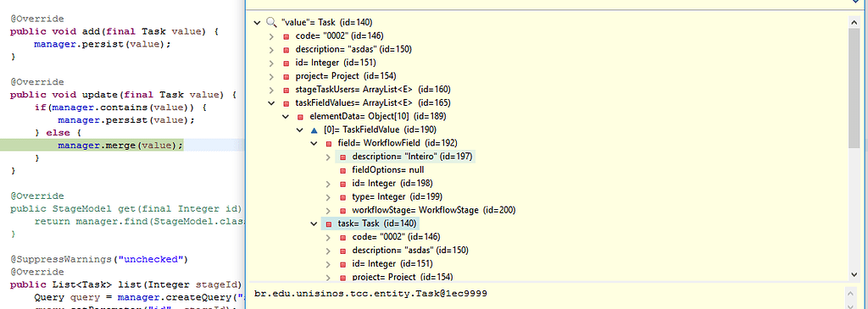Collapse the field= WorkflowField node
The height and width of the screenshot is (309, 868).
coord(314,143)
